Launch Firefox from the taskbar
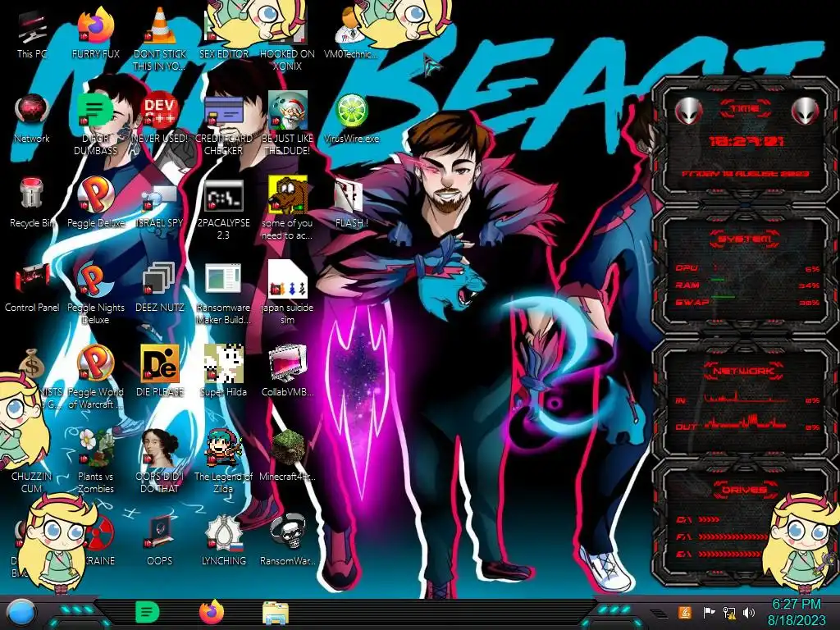This screenshot has width=840, height=630. pos(212,612)
